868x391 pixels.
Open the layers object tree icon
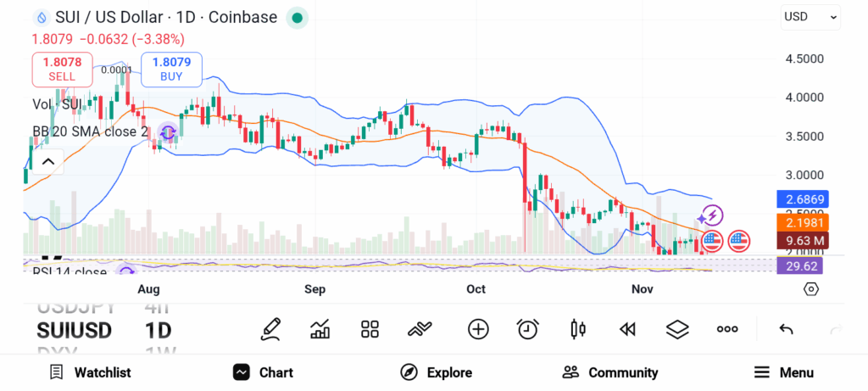tap(676, 329)
